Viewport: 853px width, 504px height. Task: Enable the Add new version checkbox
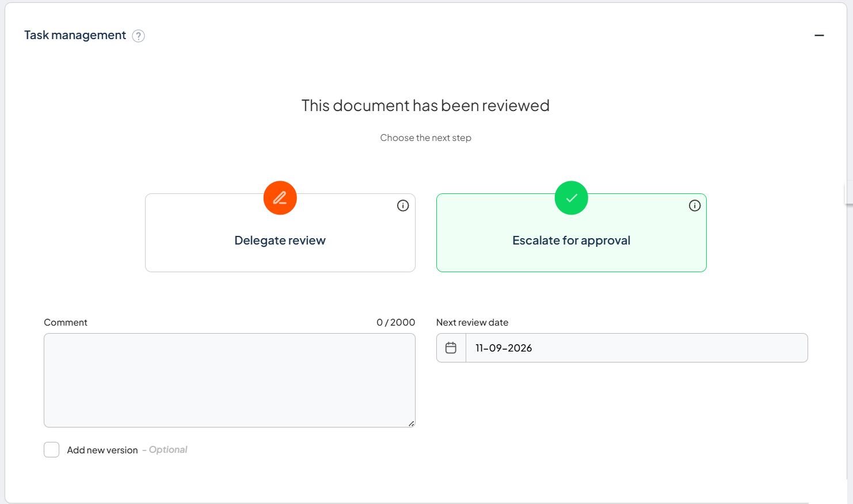point(52,450)
